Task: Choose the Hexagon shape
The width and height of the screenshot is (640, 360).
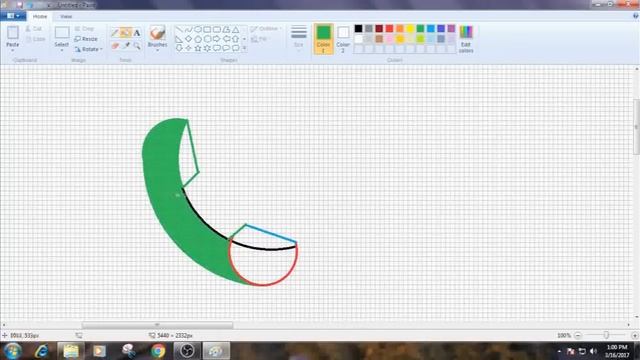Action: 207,39
